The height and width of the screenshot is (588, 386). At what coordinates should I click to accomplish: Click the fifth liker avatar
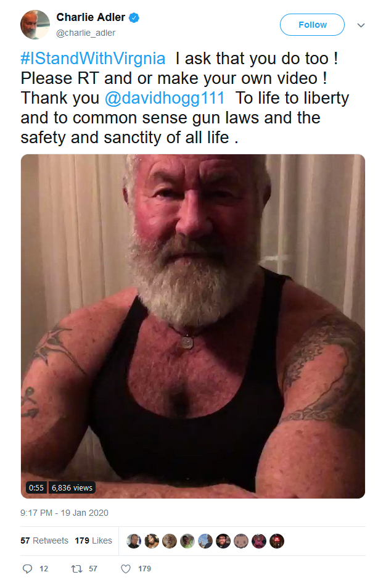pos(205,540)
